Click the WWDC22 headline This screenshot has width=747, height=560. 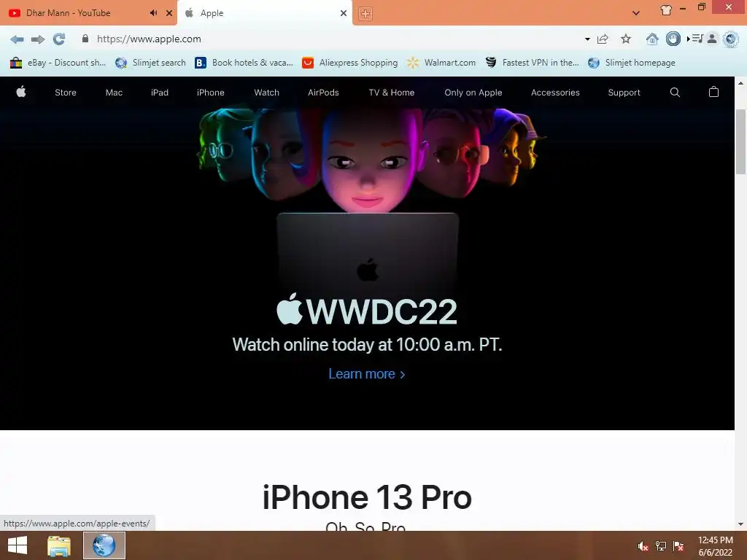point(367,311)
